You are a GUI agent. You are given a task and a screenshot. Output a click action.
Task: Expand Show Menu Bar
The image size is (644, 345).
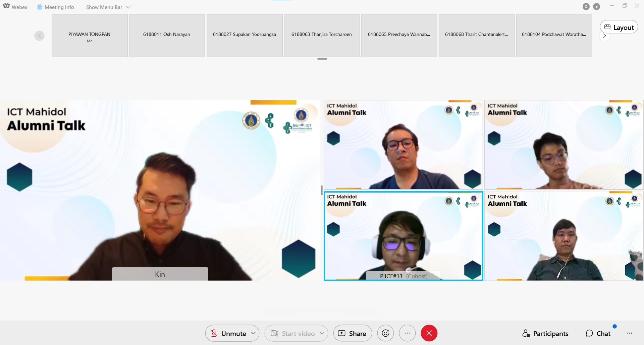pyautogui.click(x=108, y=7)
